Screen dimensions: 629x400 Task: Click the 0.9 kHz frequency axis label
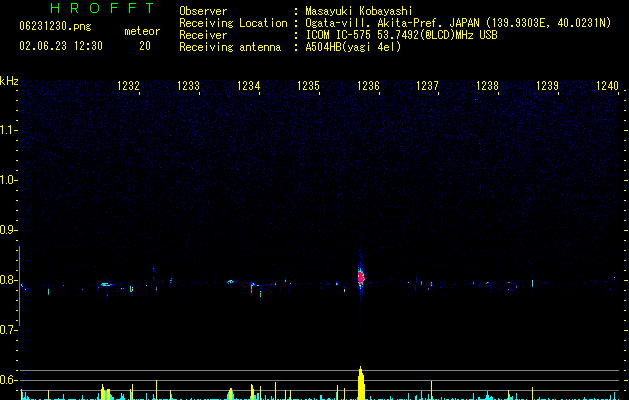point(8,230)
